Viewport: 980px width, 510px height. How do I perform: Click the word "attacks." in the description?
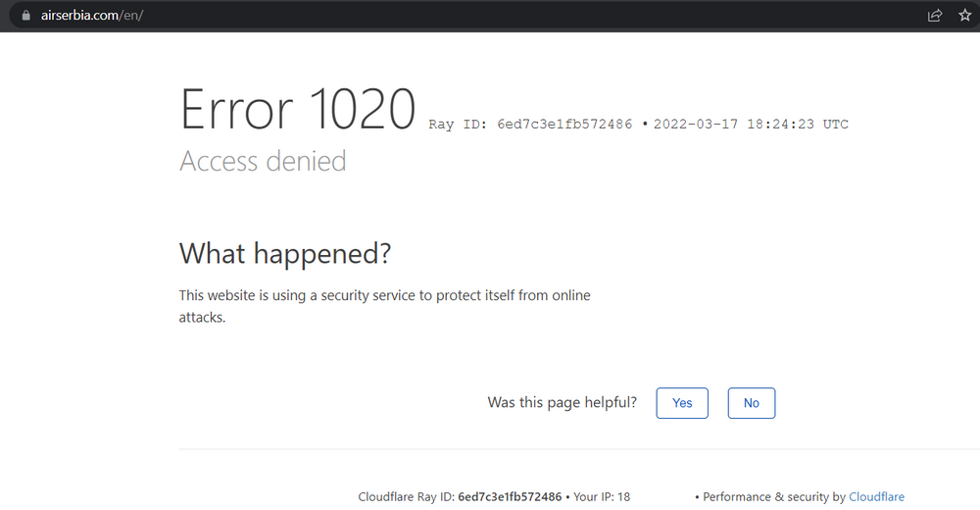tap(202, 318)
